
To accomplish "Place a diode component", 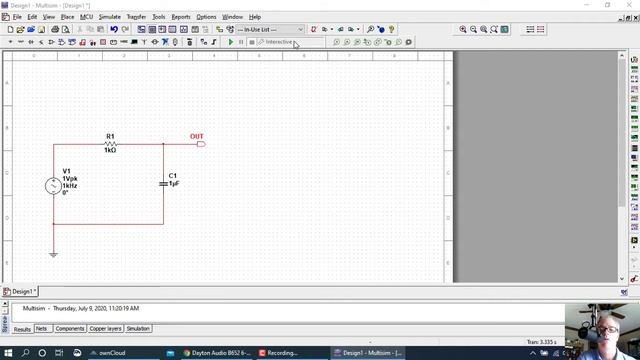I will pyautogui.click(x=31, y=42).
